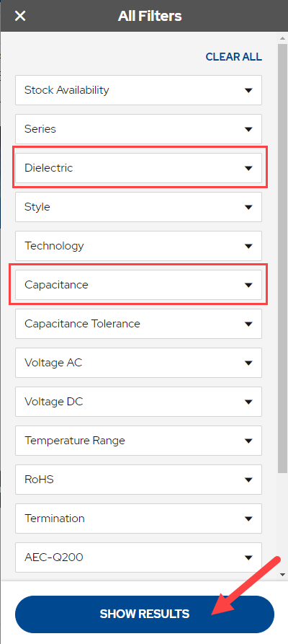Open the Series dropdown arrow
Screen dimensions: 288x644
coord(248,129)
